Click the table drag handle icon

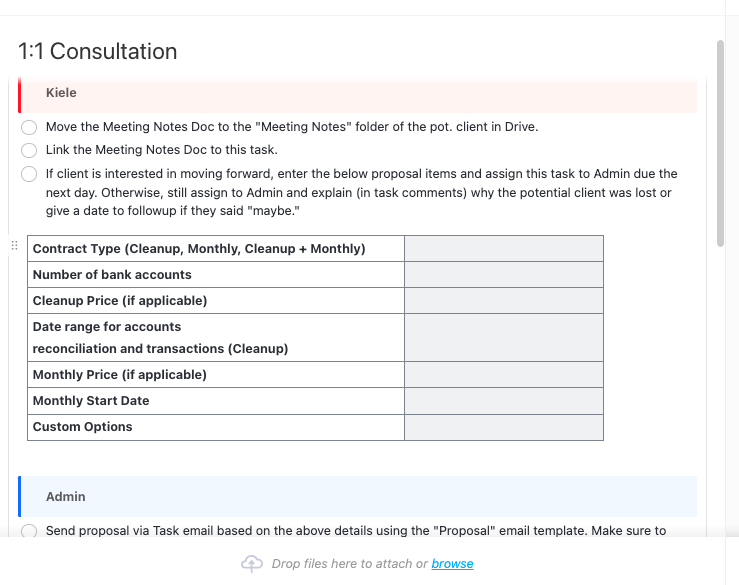(x=14, y=246)
